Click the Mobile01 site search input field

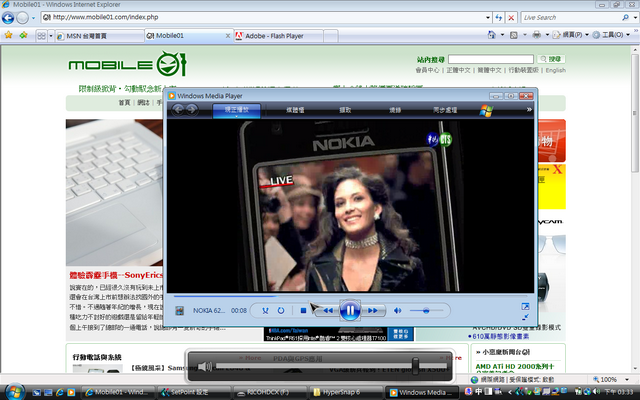(x=491, y=59)
